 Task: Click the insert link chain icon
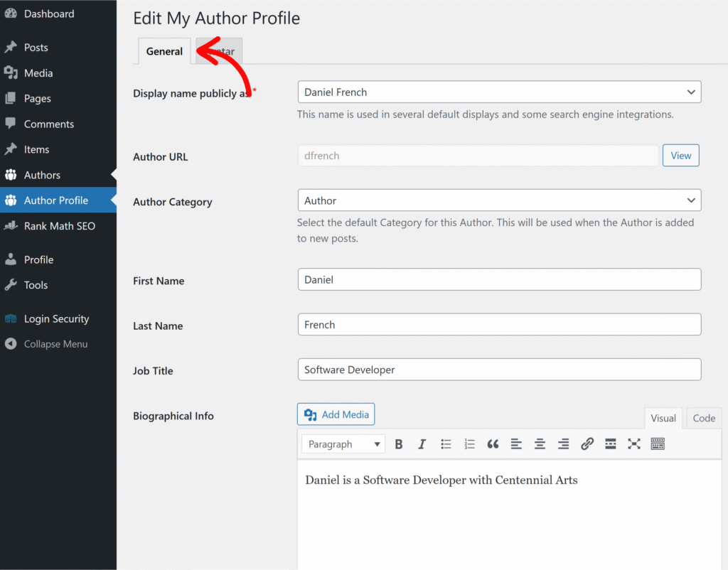(587, 444)
